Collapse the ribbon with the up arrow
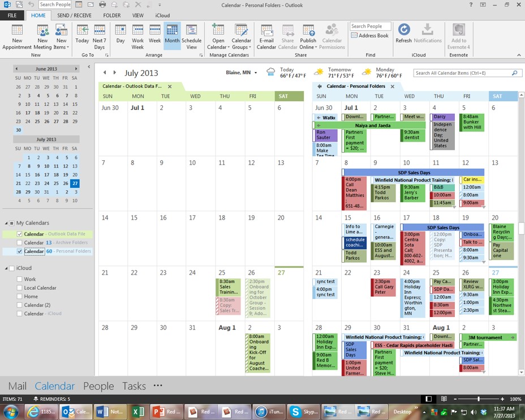 pos(519,55)
